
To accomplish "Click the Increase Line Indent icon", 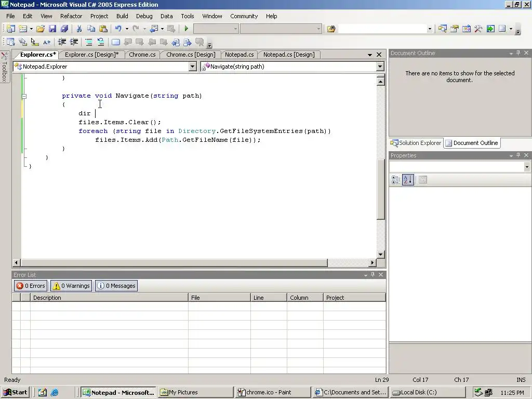I will pos(74,42).
